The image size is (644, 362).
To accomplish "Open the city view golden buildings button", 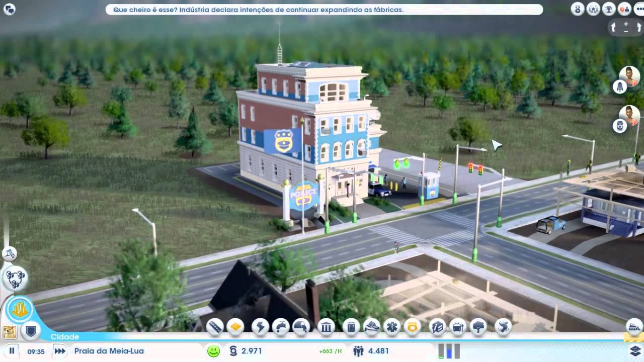I will [19, 310].
